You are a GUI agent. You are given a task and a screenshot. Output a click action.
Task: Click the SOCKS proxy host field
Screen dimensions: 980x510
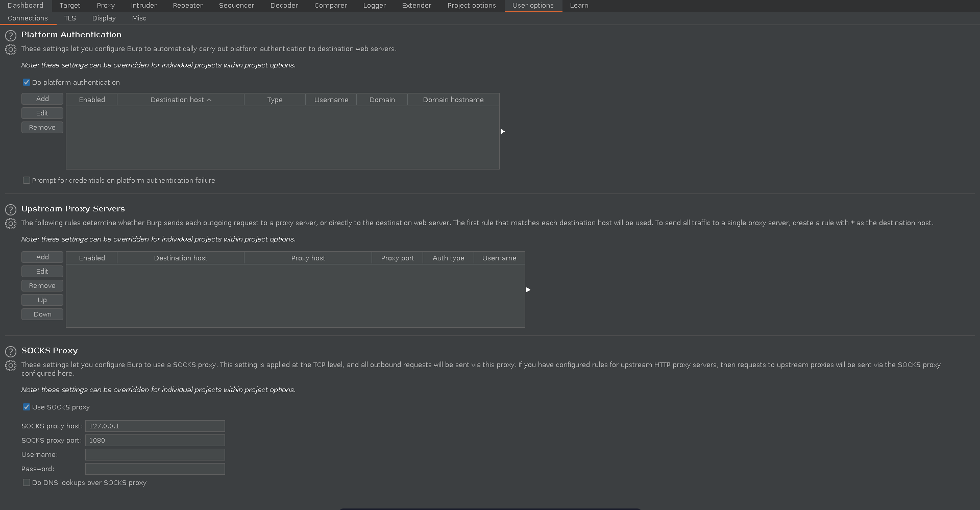tap(155, 426)
